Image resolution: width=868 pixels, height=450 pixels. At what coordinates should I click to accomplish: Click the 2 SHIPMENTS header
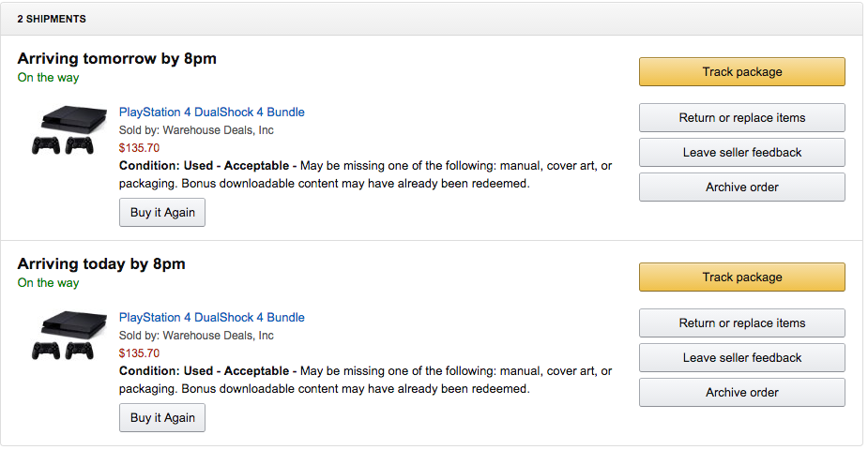point(52,19)
